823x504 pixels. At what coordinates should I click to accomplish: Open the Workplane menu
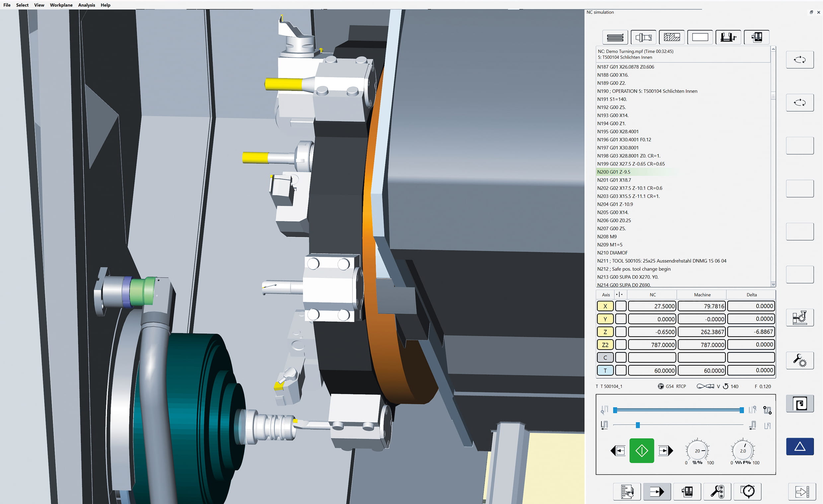[61, 5]
